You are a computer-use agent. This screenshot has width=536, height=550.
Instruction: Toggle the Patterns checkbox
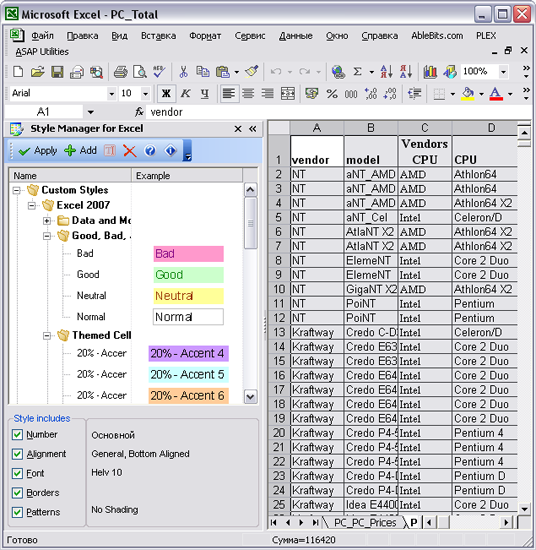pyautogui.click(x=17, y=512)
